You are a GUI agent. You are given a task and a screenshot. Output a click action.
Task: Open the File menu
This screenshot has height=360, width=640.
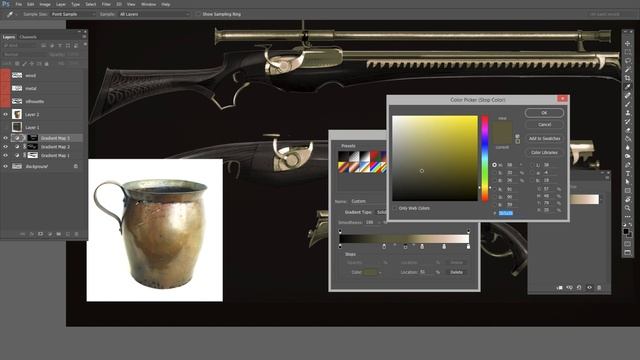19,4
